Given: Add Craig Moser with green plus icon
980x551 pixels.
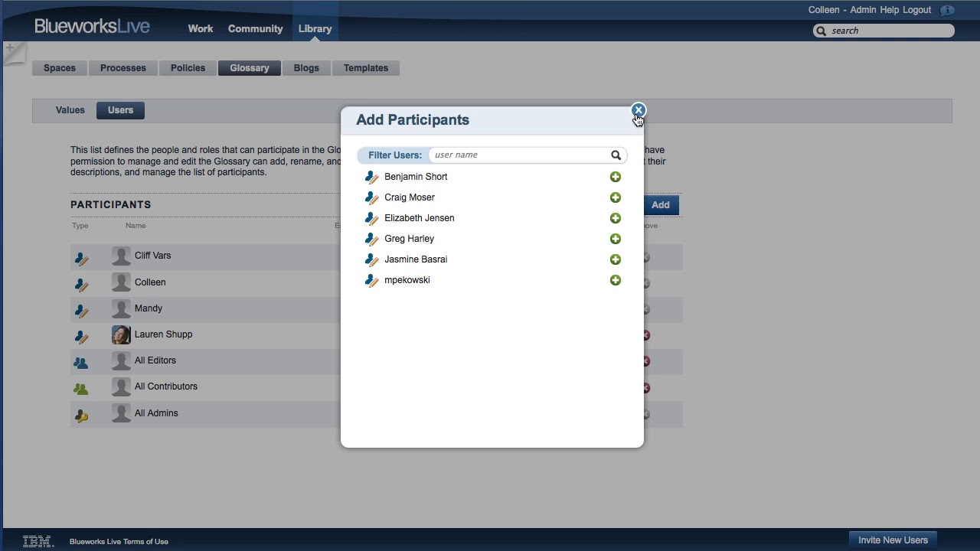Looking at the screenshot, I should [x=616, y=197].
